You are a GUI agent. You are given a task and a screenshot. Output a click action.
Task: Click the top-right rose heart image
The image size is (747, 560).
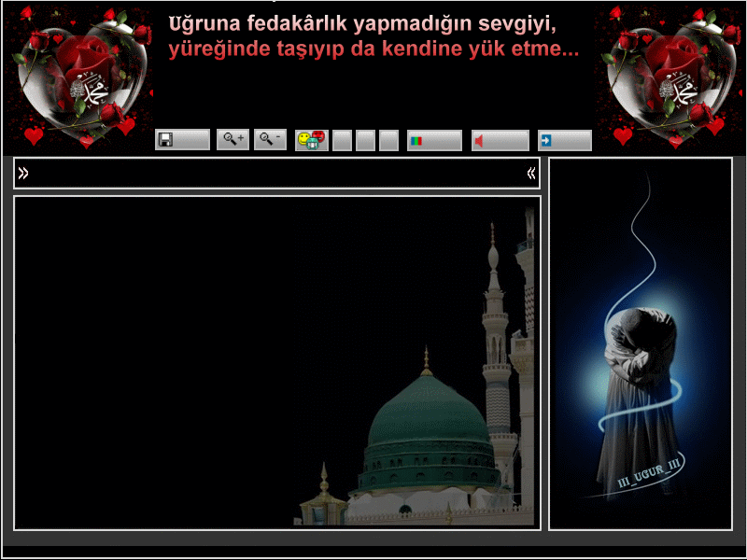[x=665, y=77]
